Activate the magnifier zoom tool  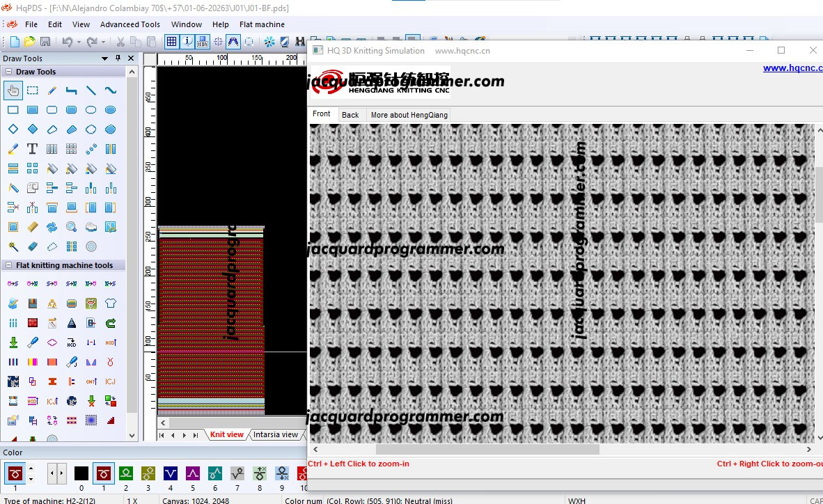tap(72, 227)
